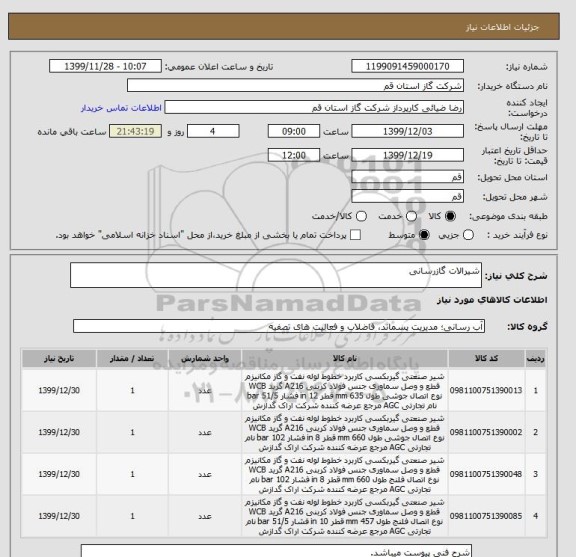Viewport: 576px width, 557px height.
Task: Click the announcement date field 1399/11/28 - 10:07
Action: pyautogui.click(x=105, y=67)
